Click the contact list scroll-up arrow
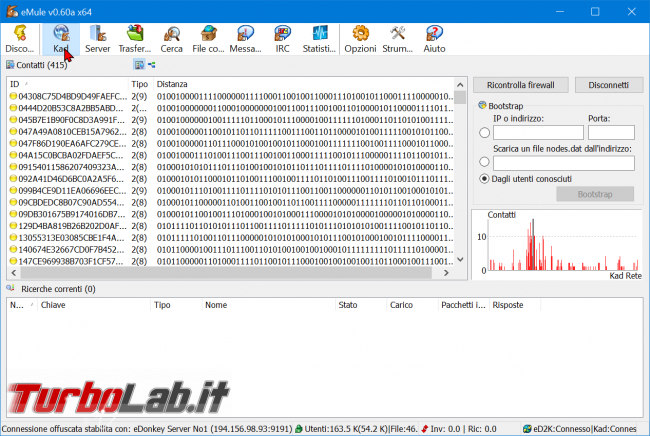This screenshot has width=650, height=436. 460,85
